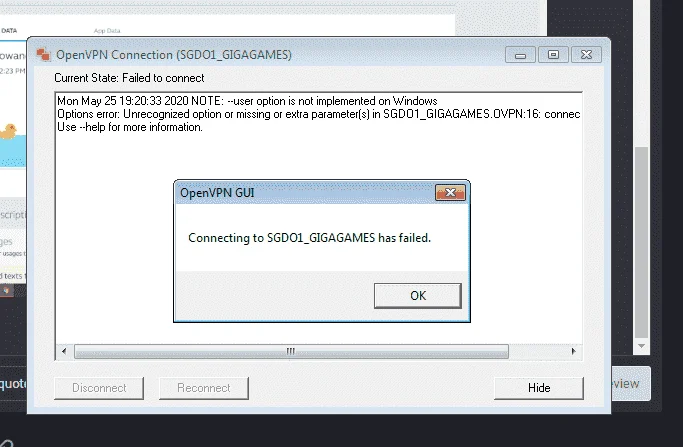
Task: Click the 'Options error: Unrecognized option' log line
Action: (318, 114)
